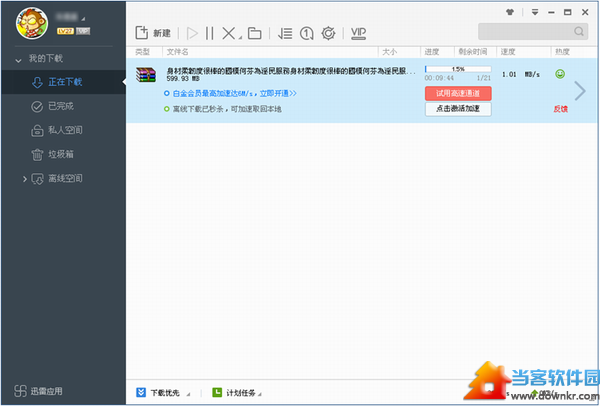Click the monkey user avatar

tap(32, 23)
